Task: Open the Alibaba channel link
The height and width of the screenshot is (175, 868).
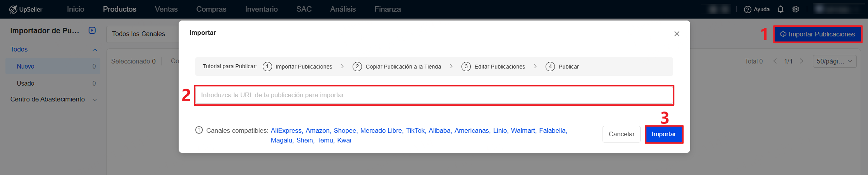Action: 439,130
